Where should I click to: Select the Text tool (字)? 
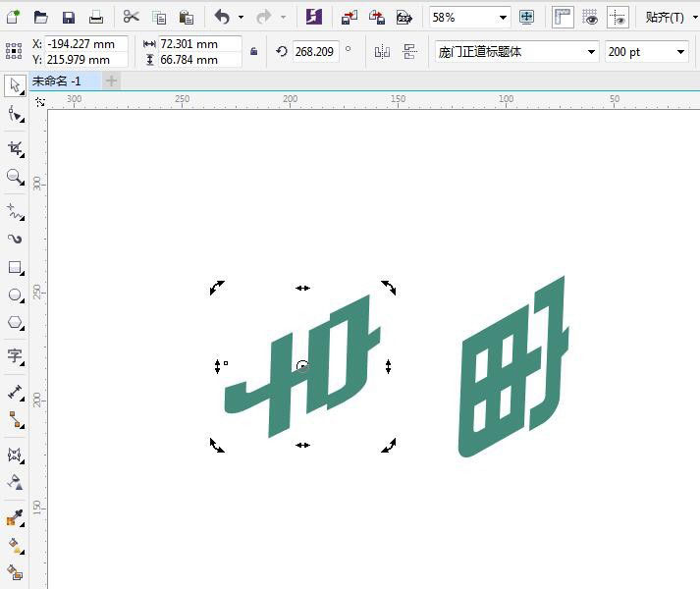(15, 355)
